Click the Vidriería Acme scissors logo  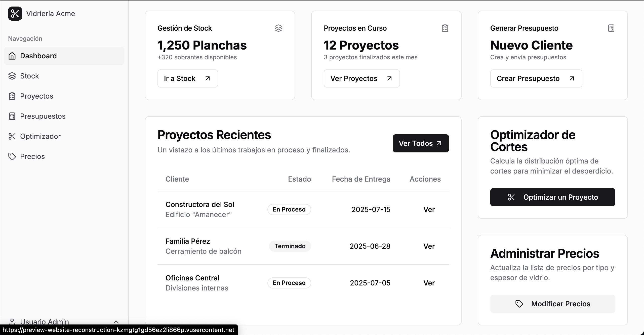(x=15, y=14)
